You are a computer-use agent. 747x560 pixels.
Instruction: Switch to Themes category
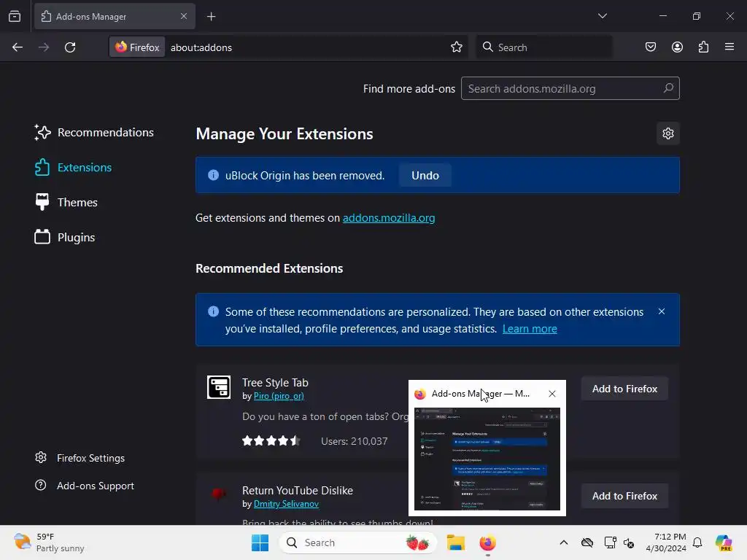click(x=66, y=203)
